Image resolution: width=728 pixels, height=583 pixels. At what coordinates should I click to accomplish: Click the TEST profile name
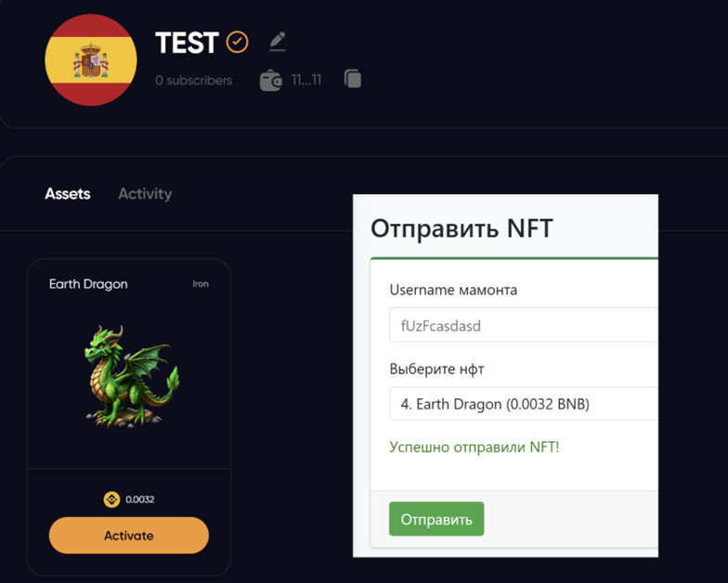coord(187,43)
